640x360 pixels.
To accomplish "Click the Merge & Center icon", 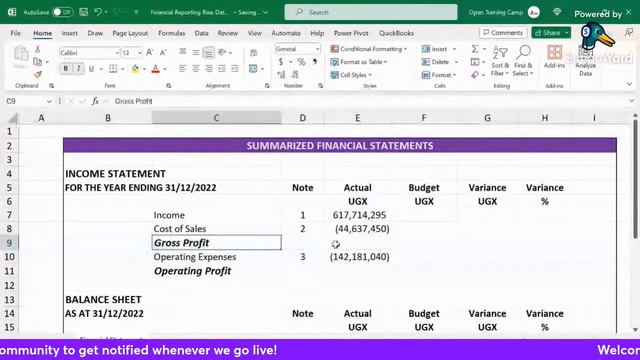I will 253,69.
